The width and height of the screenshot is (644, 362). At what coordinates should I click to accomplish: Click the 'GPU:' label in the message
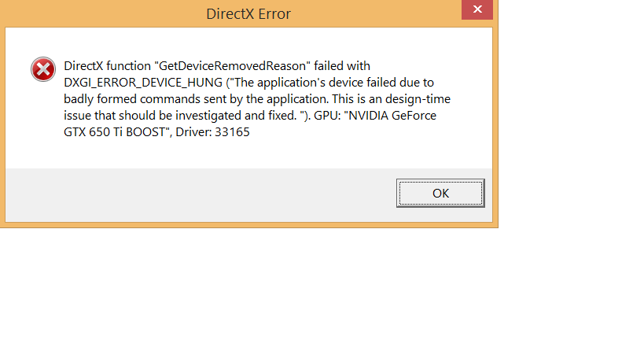327,116
